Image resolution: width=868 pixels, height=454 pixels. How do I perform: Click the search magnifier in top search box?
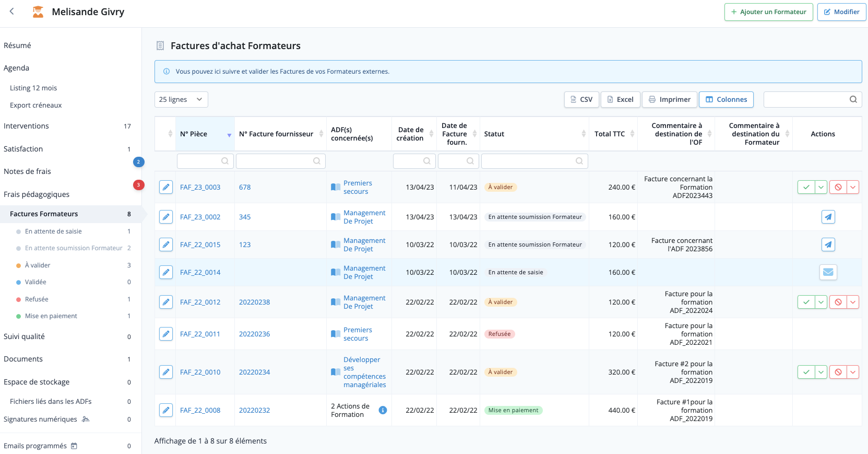853,99
